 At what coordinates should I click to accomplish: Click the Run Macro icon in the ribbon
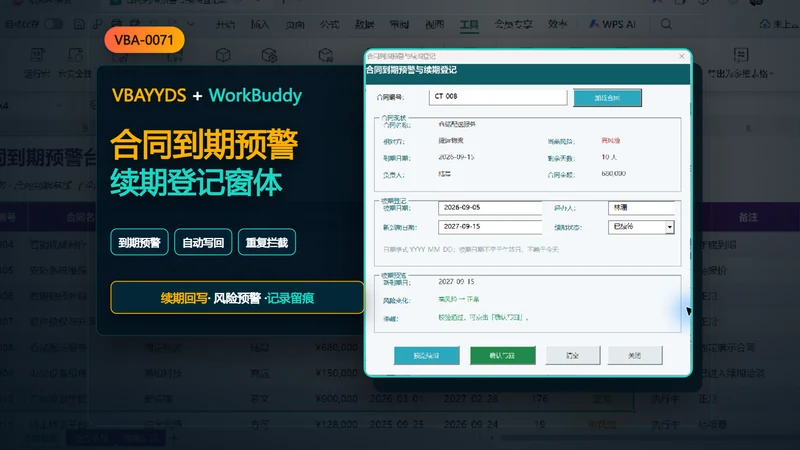tap(37, 55)
